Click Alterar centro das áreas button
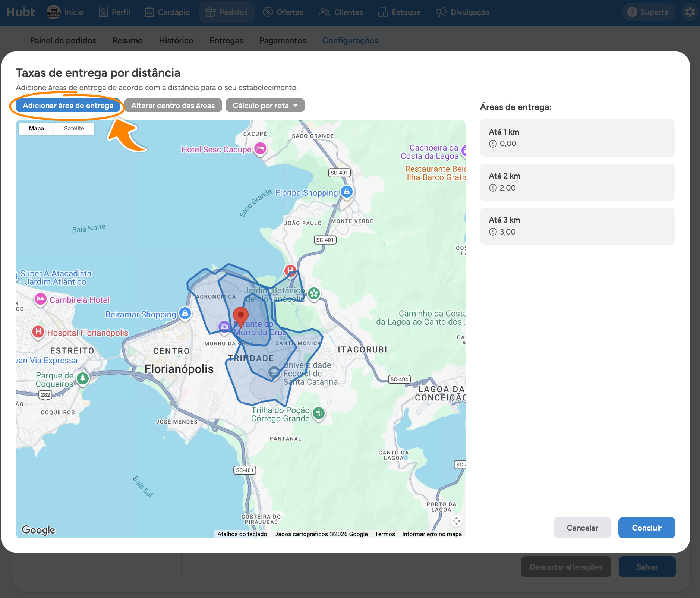The height and width of the screenshot is (598, 700). (x=173, y=106)
